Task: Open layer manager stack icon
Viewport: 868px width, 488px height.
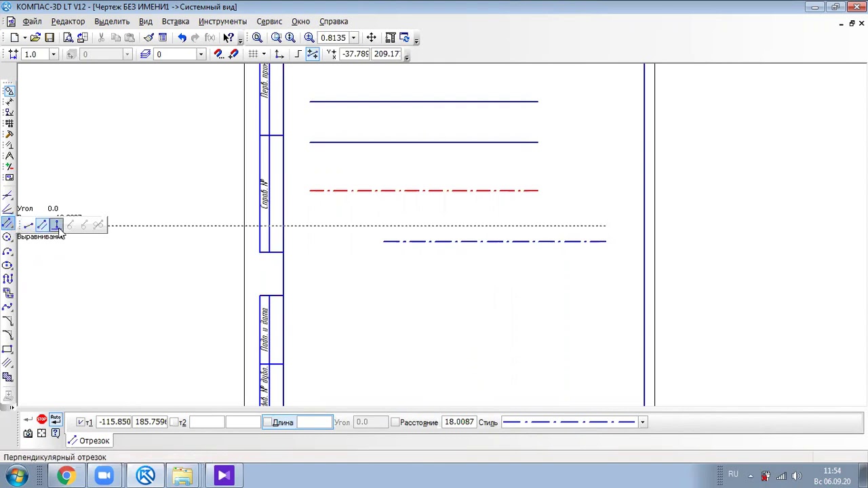Action: pos(145,54)
